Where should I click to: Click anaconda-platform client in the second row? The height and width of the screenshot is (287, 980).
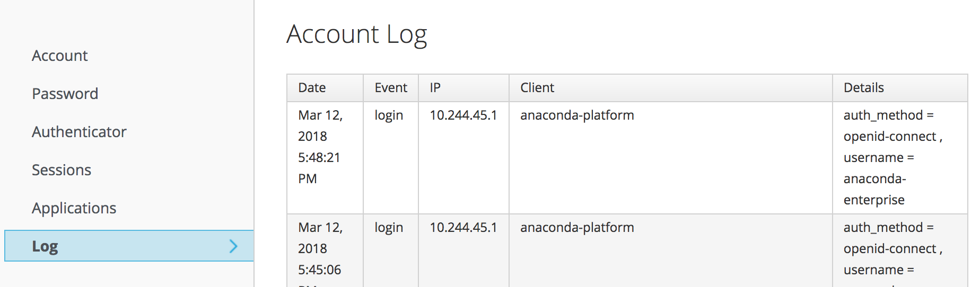point(577,228)
